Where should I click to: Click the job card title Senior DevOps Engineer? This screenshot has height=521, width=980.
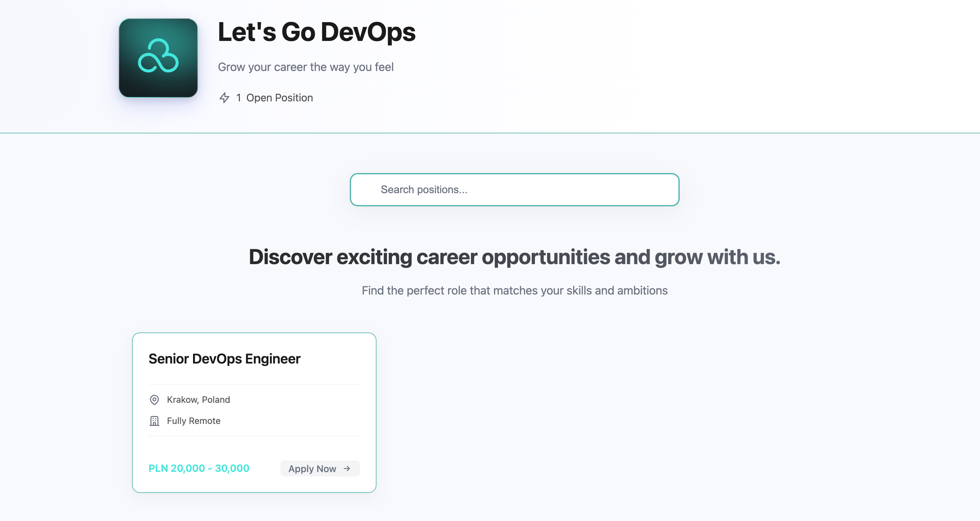coord(224,358)
